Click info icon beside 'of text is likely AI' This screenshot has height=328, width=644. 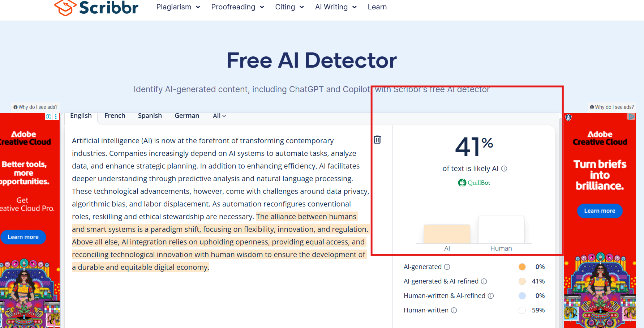coord(504,169)
